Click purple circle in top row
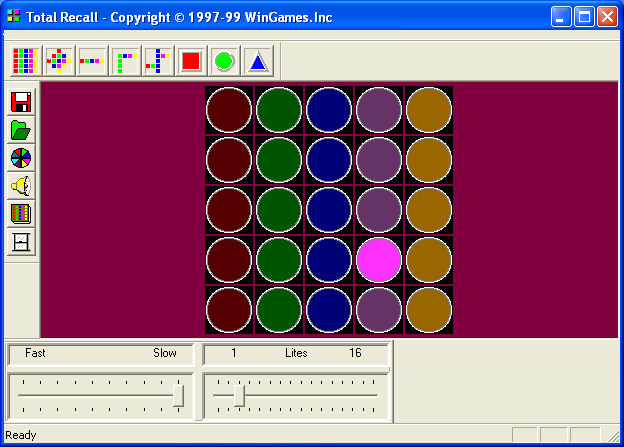624x447 pixels. [x=379, y=110]
